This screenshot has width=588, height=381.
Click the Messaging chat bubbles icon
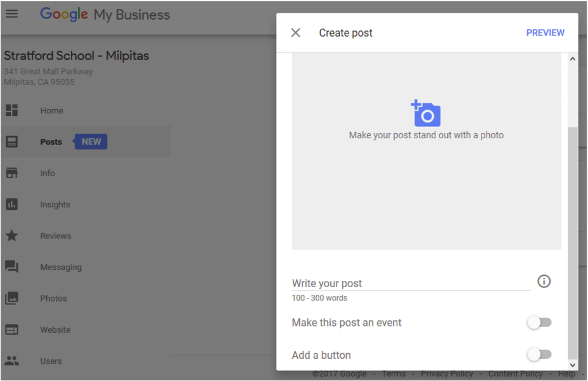(x=11, y=267)
